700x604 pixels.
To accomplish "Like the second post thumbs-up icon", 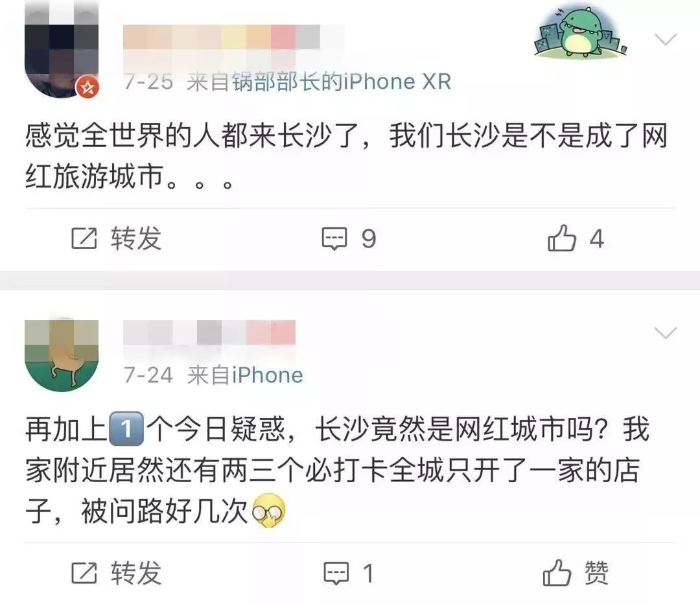I will [557, 572].
